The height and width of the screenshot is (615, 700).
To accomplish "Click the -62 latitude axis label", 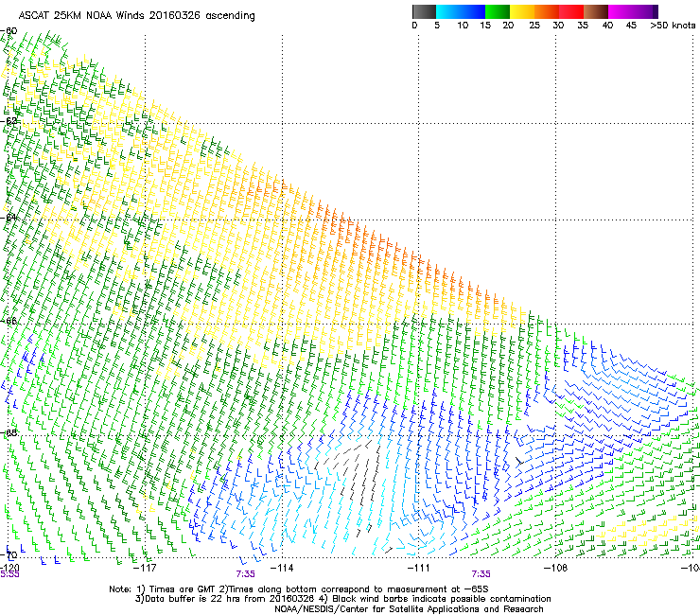I will coord(9,120).
